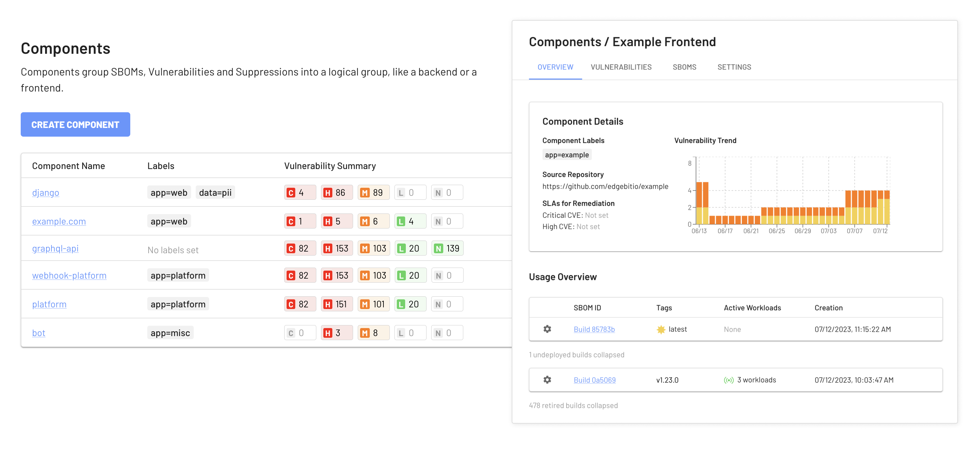
Task: Click webhook-platform Medium badge showing 103
Action: pos(373,275)
